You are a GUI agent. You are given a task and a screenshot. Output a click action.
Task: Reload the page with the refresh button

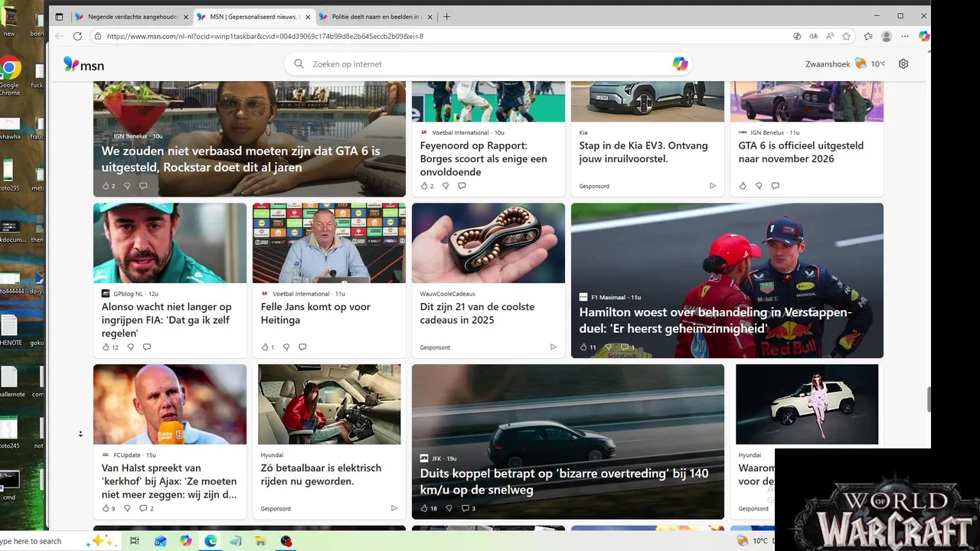[x=77, y=36]
